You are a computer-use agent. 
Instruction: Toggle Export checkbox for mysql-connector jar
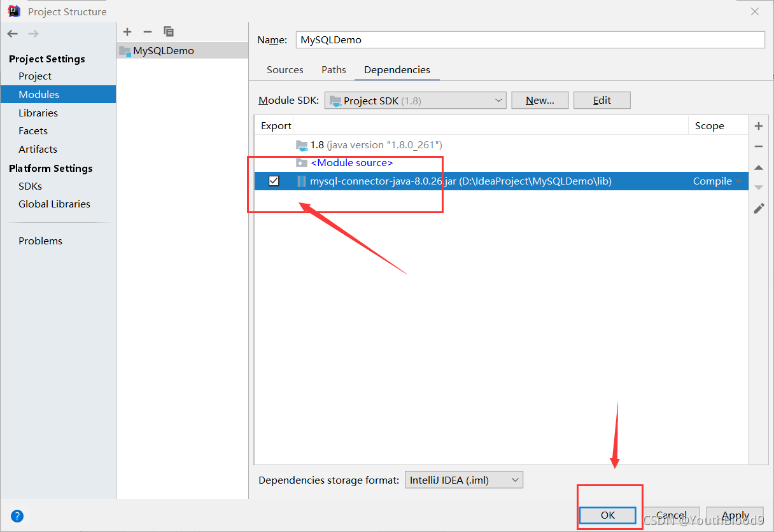(274, 181)
